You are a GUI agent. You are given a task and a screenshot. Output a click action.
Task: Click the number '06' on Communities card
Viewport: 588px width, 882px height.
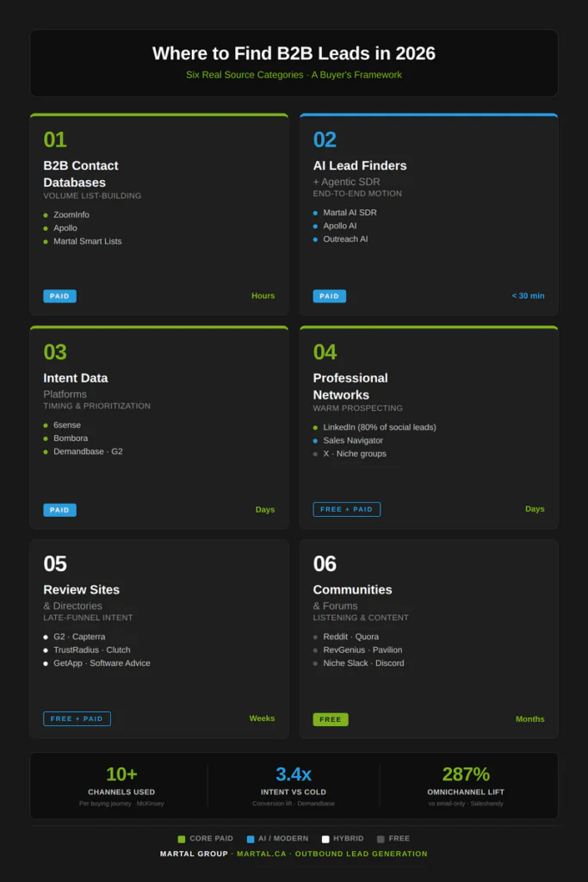325,563
